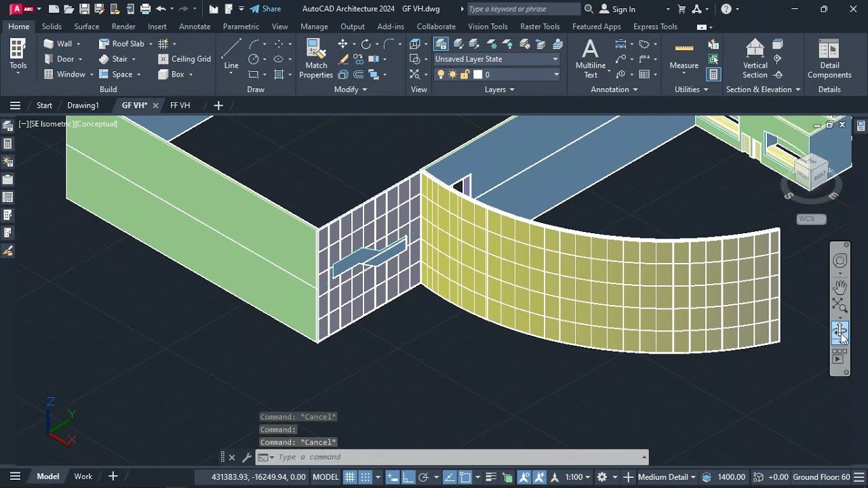Toggle grid display in status bar
This screenshot has width=868, height=488.
coord(350,477)
